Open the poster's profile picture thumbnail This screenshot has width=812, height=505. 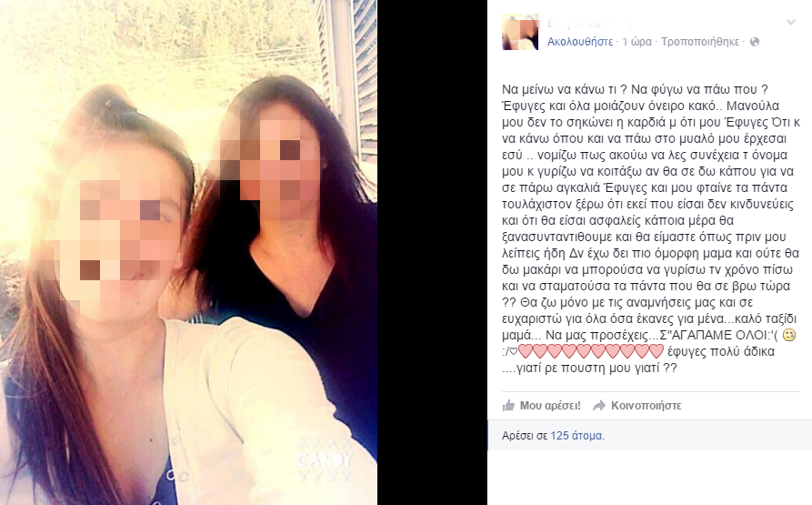(520, 32)
